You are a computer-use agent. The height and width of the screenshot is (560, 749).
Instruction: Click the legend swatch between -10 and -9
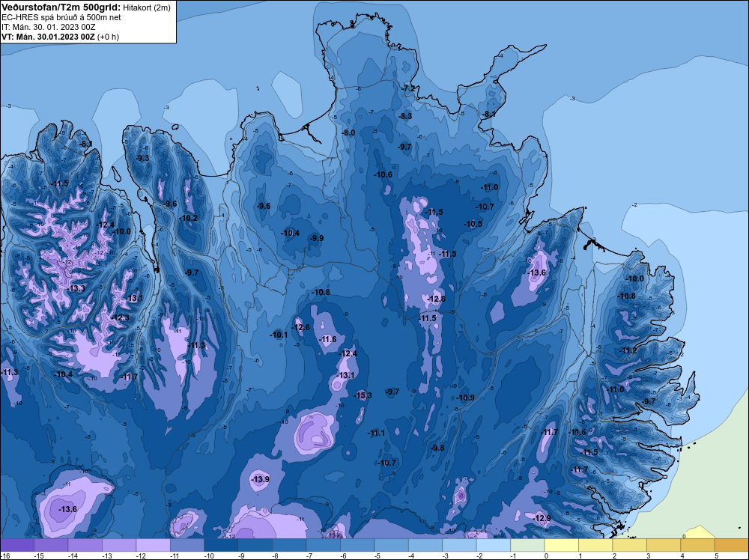pos(221,545)
